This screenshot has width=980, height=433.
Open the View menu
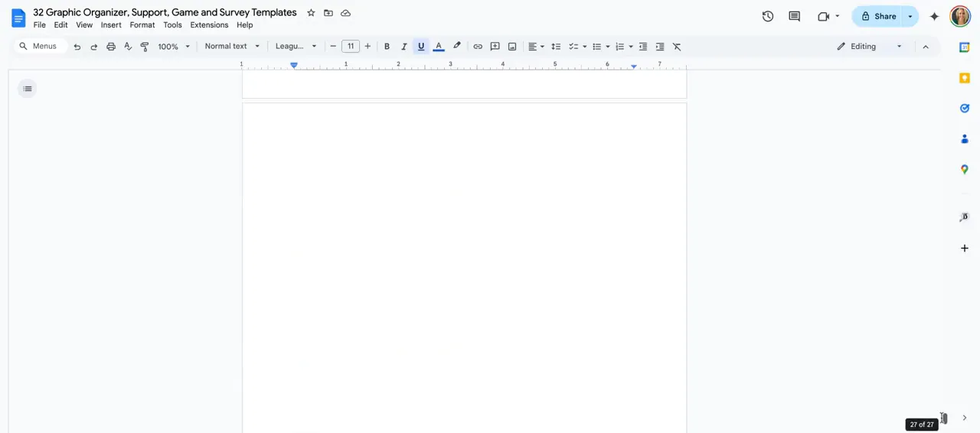pyautogui.click(x=84, y=25)
